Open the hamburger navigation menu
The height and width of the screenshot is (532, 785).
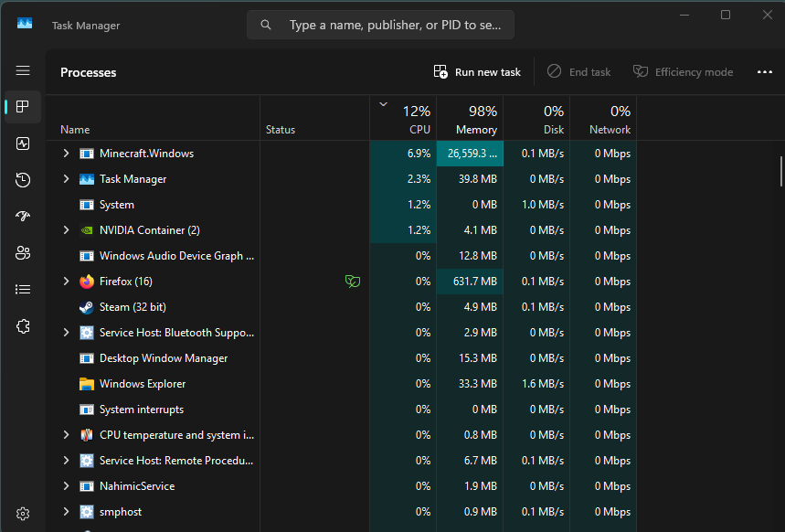[x=23, y=70]
